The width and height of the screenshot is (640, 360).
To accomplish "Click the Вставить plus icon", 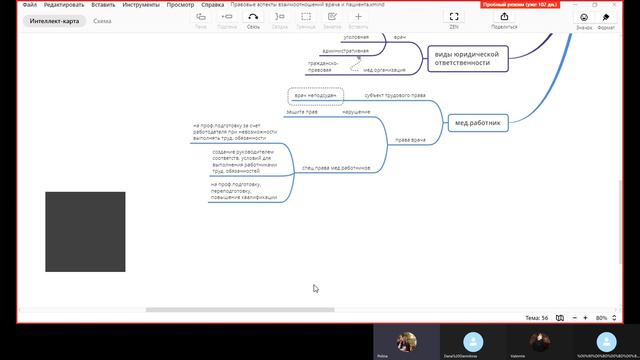I will (x=358, y=17).
